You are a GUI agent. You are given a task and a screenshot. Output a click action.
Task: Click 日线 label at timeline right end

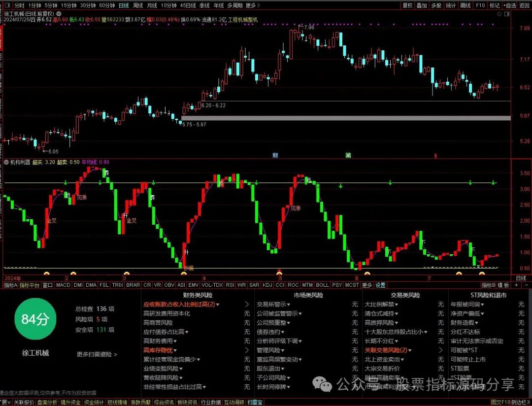click(521, 278)
